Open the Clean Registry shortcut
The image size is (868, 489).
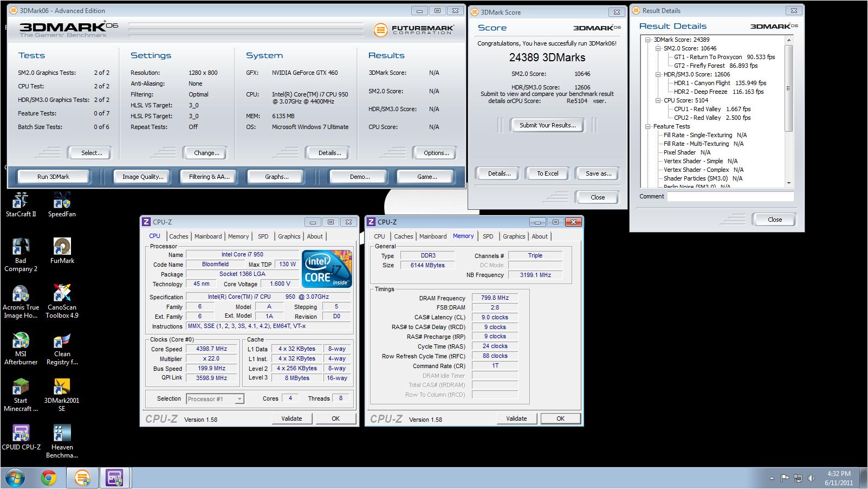coord(62,348)
